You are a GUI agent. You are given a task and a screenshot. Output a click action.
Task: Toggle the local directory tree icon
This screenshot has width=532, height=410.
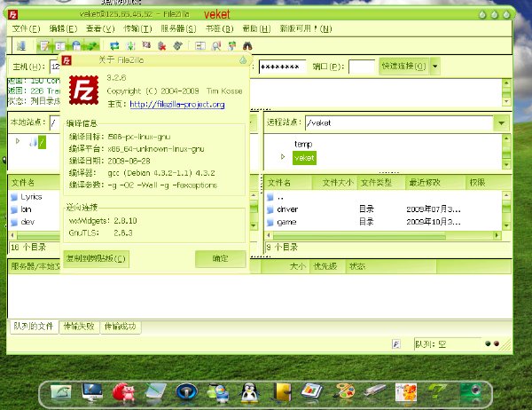pos(60,46)
